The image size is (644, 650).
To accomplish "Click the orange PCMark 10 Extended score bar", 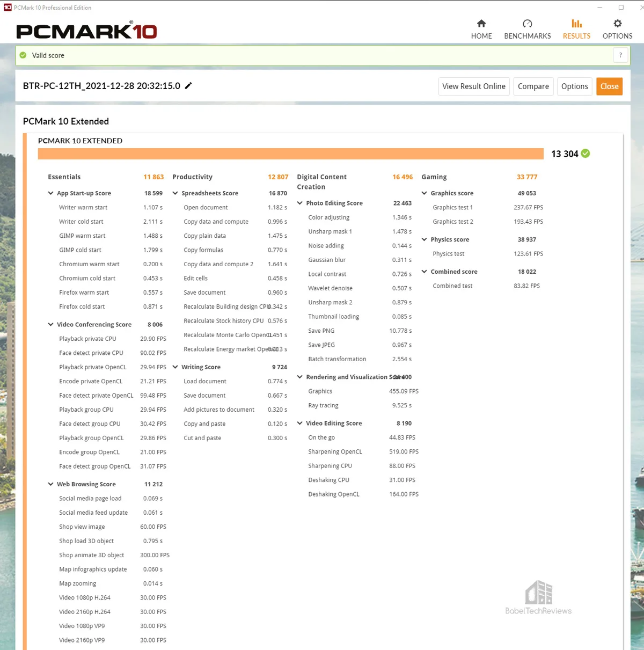I will coord(290,154).
